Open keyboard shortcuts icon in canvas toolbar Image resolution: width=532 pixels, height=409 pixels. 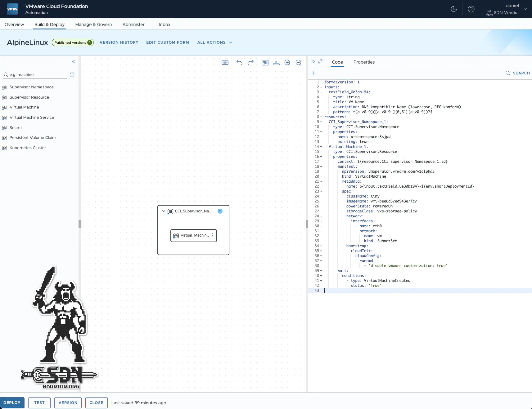[x=225, y=63]
